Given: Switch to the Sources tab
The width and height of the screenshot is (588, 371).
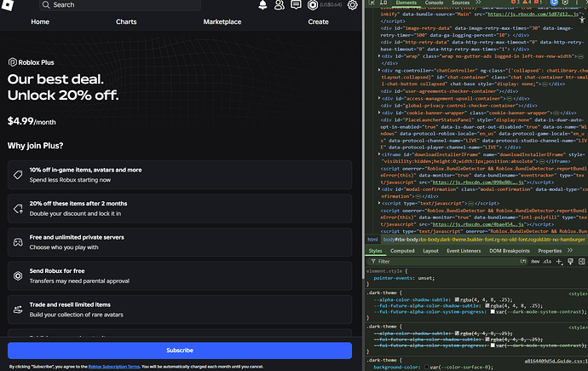Looking at the screenshot, I should pos(460,3).
